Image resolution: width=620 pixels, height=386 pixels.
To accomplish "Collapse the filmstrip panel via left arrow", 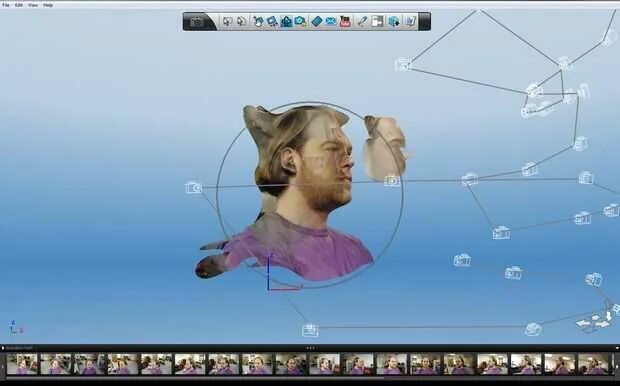I will (3, 348).
